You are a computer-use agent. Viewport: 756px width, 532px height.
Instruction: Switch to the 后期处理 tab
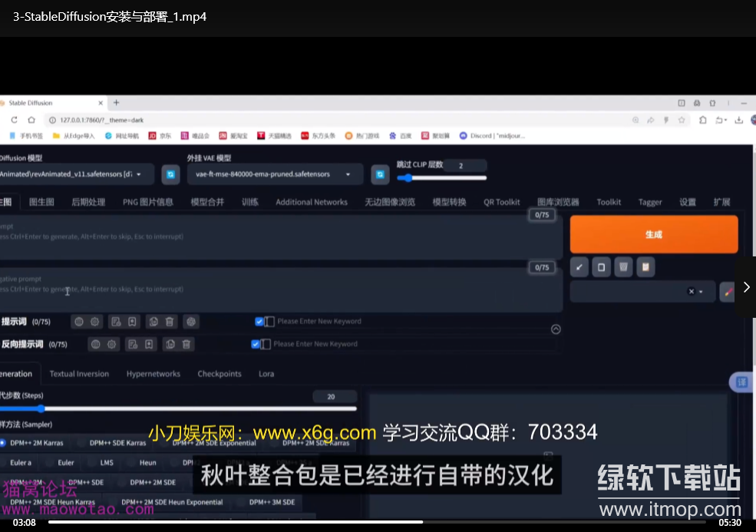tap(88, 202)
